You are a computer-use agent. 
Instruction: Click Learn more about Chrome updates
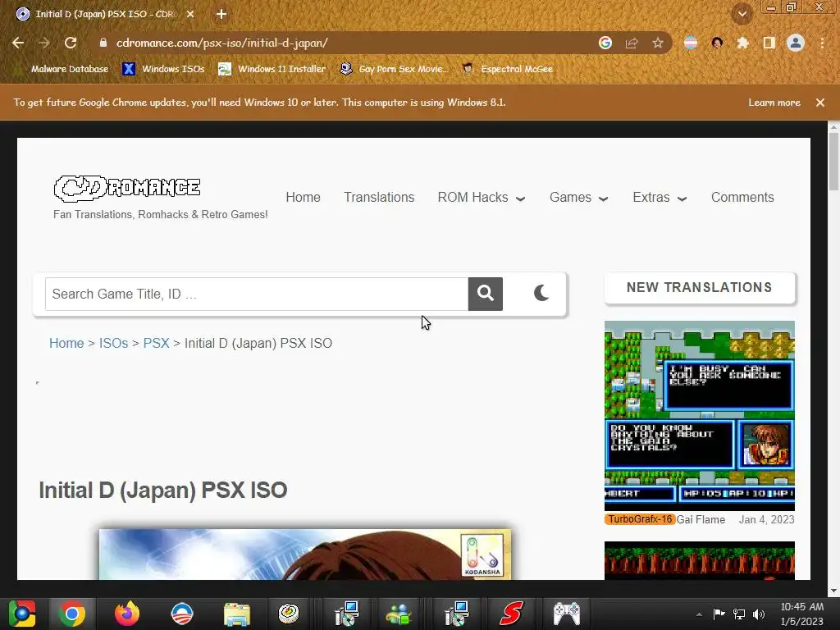(774, 103)
